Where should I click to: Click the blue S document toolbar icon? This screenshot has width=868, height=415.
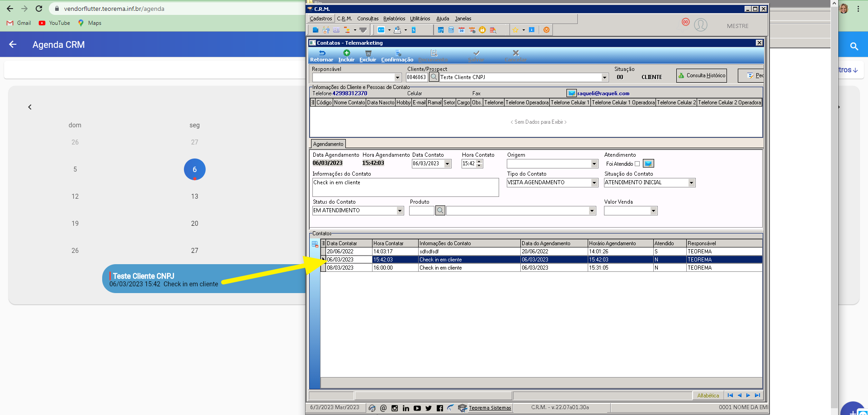tap(414, 30)
